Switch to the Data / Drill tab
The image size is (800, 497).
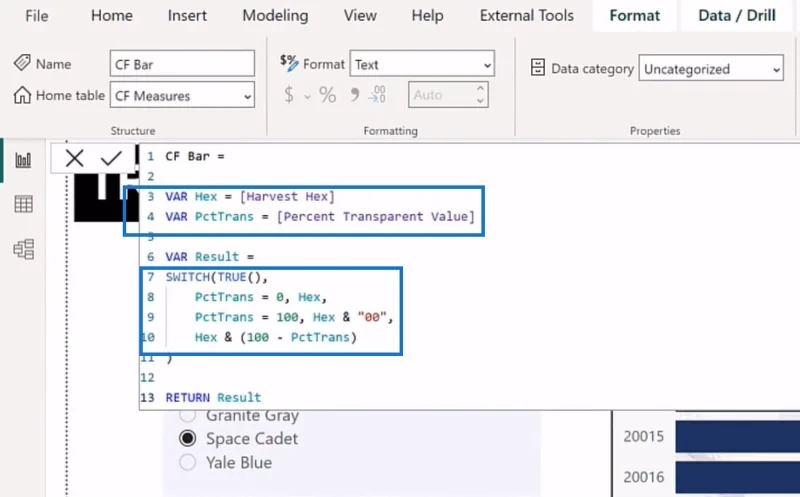click(737, 16)
